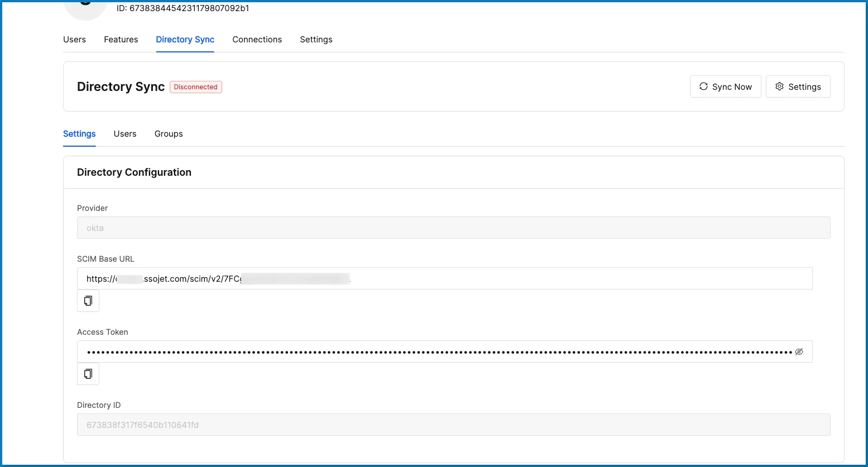Click the gear icon on the Settings button
868x467 pixels.
point(779,86)
